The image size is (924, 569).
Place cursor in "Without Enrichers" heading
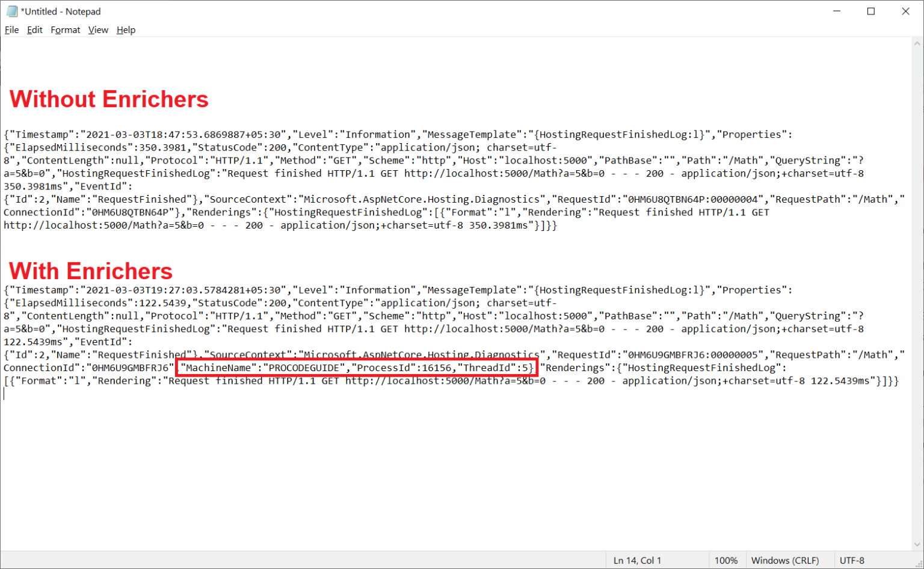pyautogui.click(x=109, y=99)
